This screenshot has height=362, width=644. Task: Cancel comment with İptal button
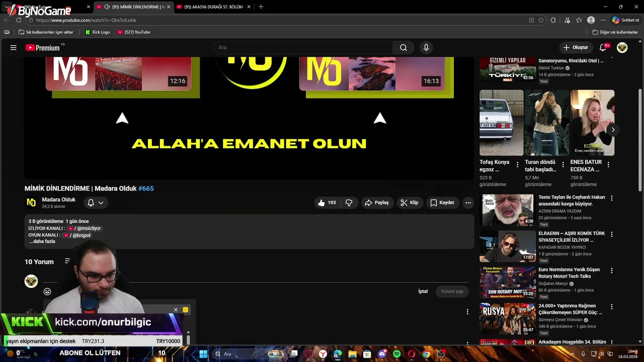(x=423, y=292)
